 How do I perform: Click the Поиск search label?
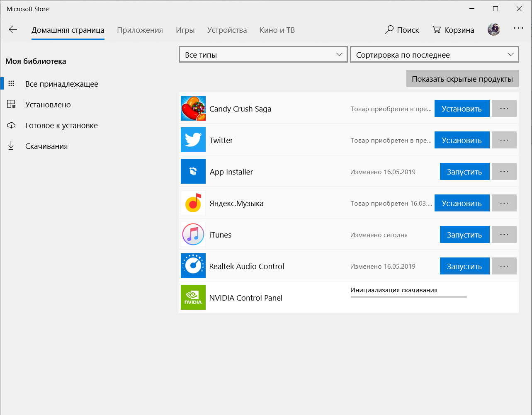click(408, 30)
